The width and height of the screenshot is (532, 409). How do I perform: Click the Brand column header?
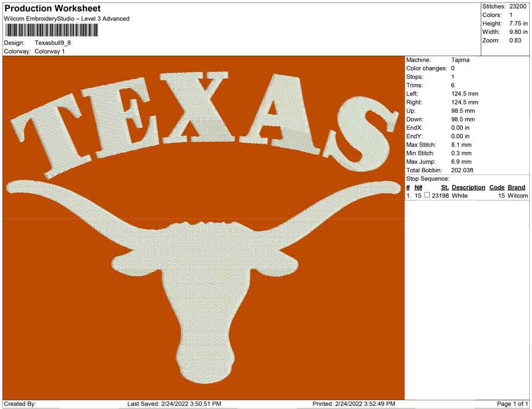point(516,187)
